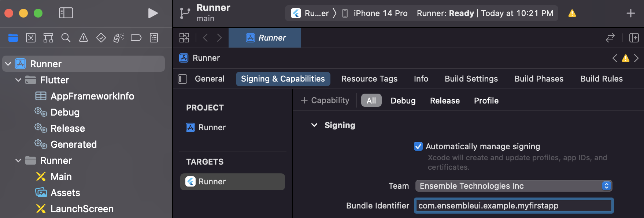Open the Report navigator icon
Screen dimensions: 644x218
coord(154,38)
